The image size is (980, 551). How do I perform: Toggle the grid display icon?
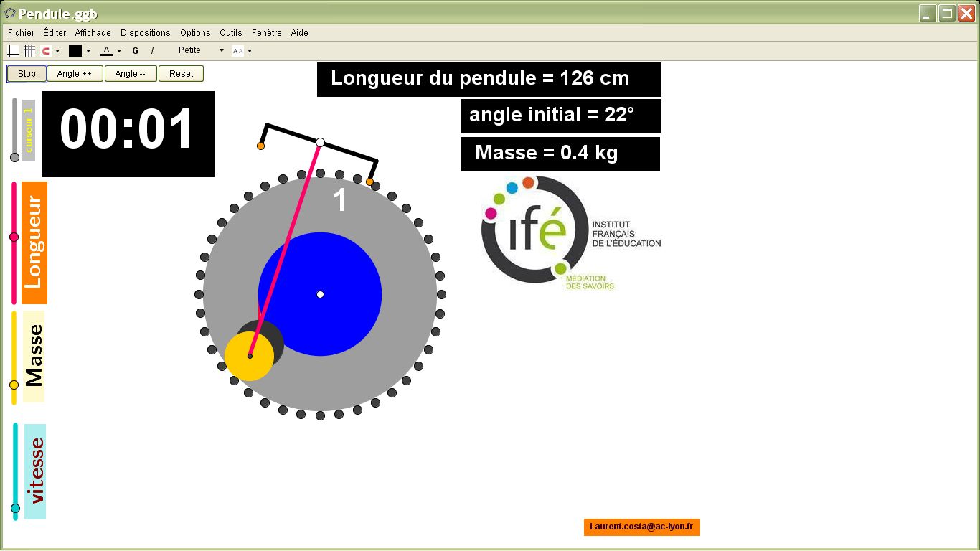[29, 51]
